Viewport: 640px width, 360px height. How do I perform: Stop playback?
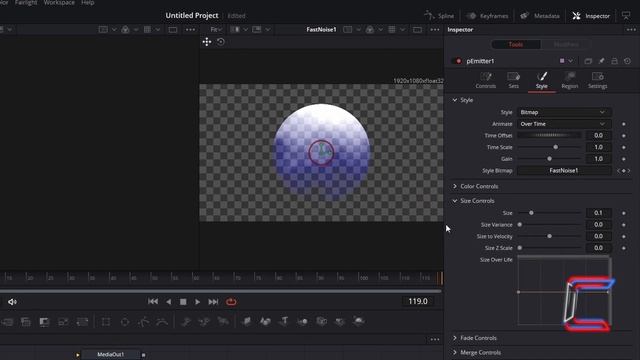coord(183,302)
